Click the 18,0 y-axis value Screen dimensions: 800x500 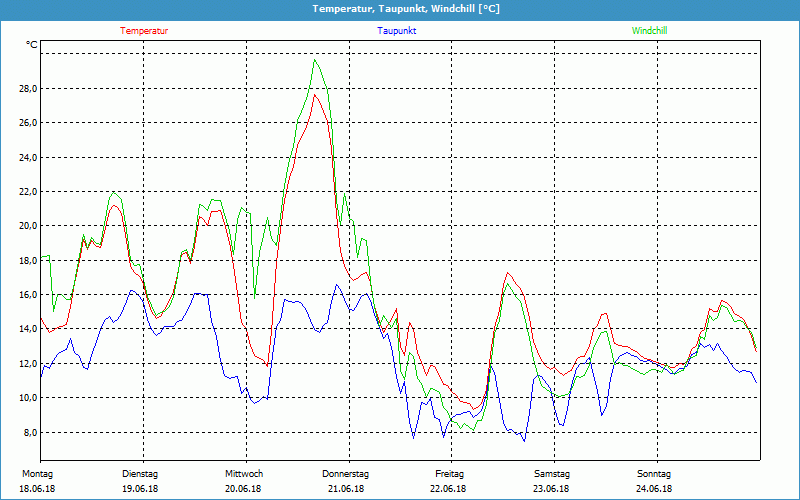click(x=29, y=261)
